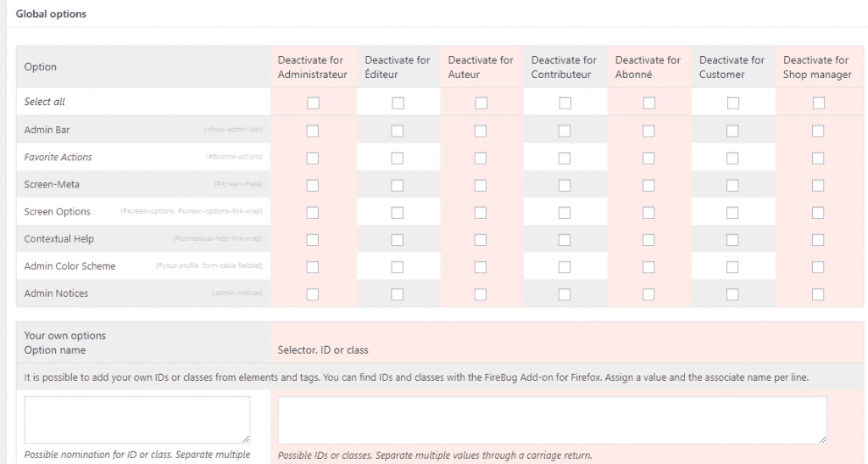
Task: Disable Favorite Actions for Auteur
Action: [x=481, y=158]
